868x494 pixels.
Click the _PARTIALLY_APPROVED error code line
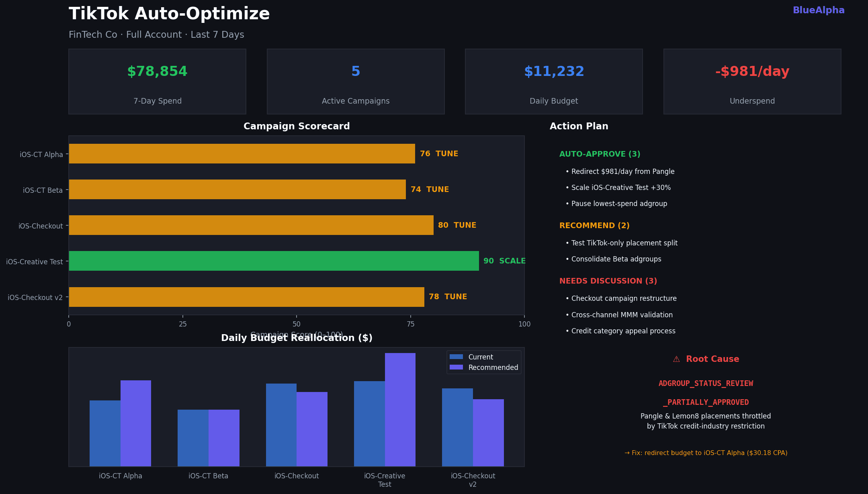coord(706,402)
